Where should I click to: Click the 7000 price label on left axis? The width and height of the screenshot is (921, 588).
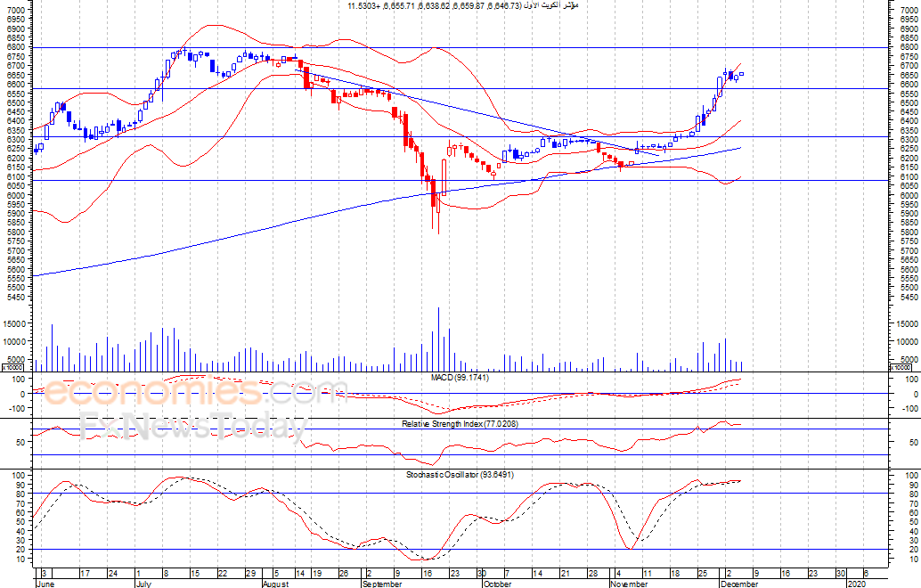click(16, 10)
